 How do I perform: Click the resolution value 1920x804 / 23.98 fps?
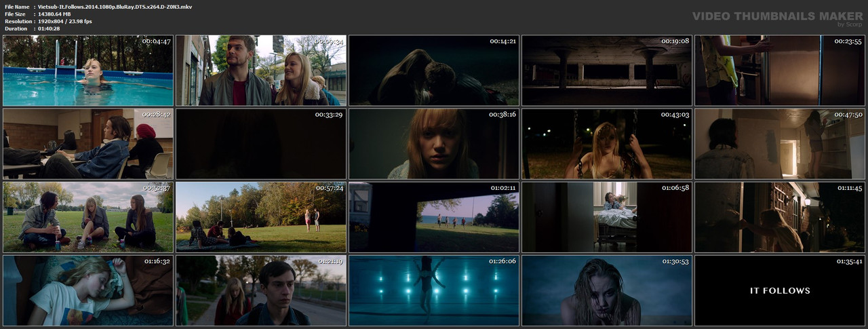[x=65, y=21]
